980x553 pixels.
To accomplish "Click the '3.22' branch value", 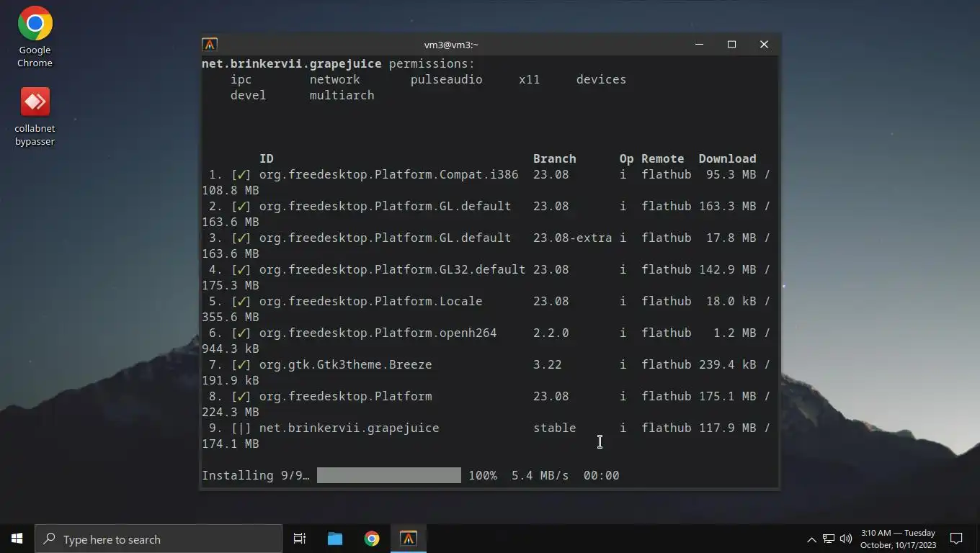I will pos(548,364).
